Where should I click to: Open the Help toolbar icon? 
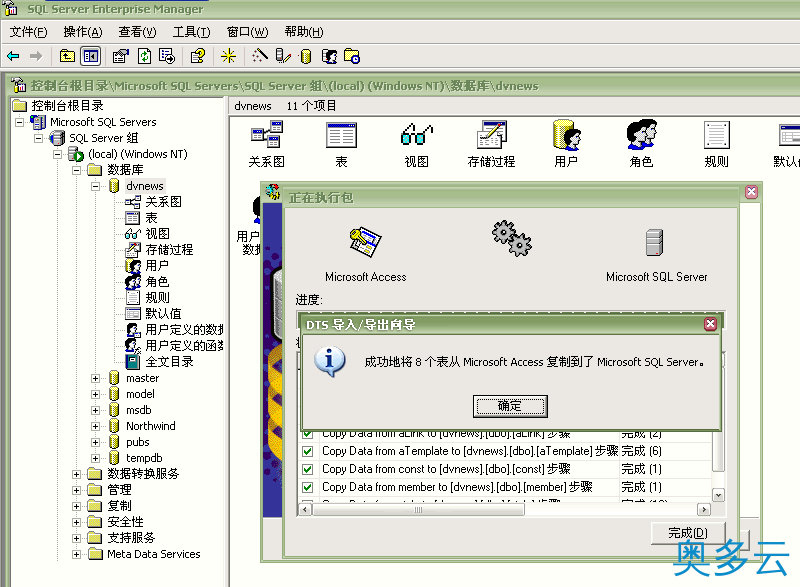tap(197, 56)
